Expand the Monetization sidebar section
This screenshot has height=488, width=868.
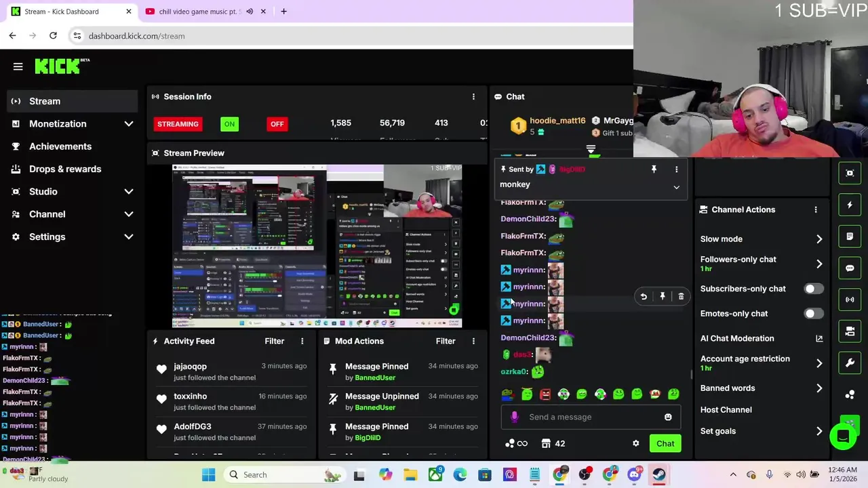tap(129, 124)
